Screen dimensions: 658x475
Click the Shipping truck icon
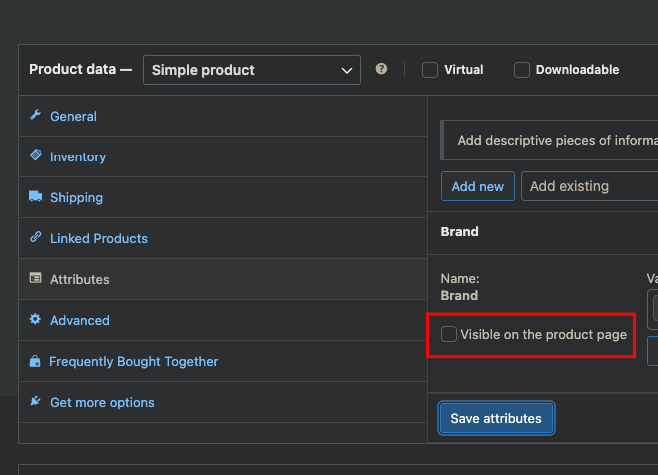[x=36, y=196]
